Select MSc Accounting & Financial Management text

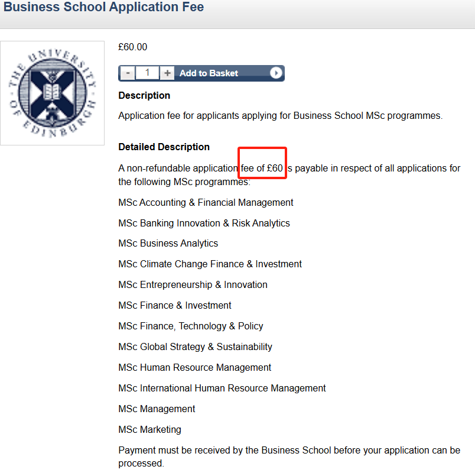point(206,202)
